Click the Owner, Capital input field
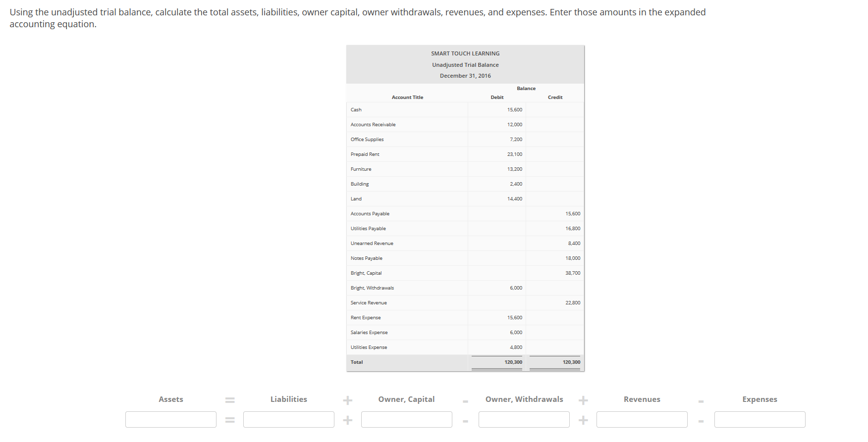 click(x=407, y=419)
